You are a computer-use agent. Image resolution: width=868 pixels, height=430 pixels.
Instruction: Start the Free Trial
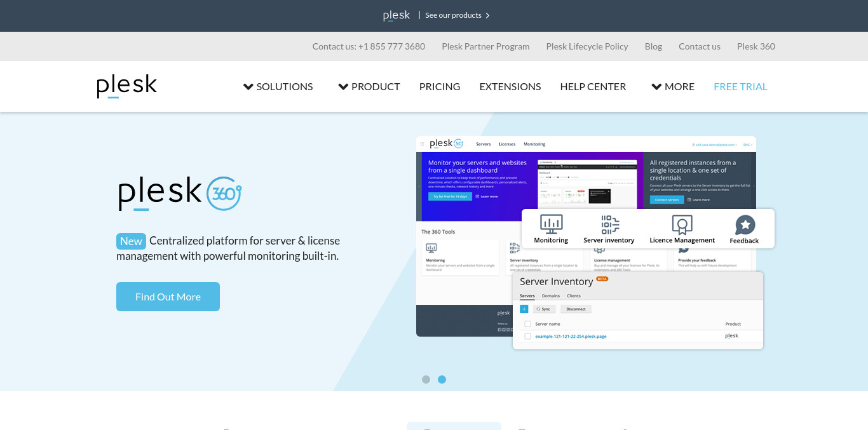(x=740, y=86)
